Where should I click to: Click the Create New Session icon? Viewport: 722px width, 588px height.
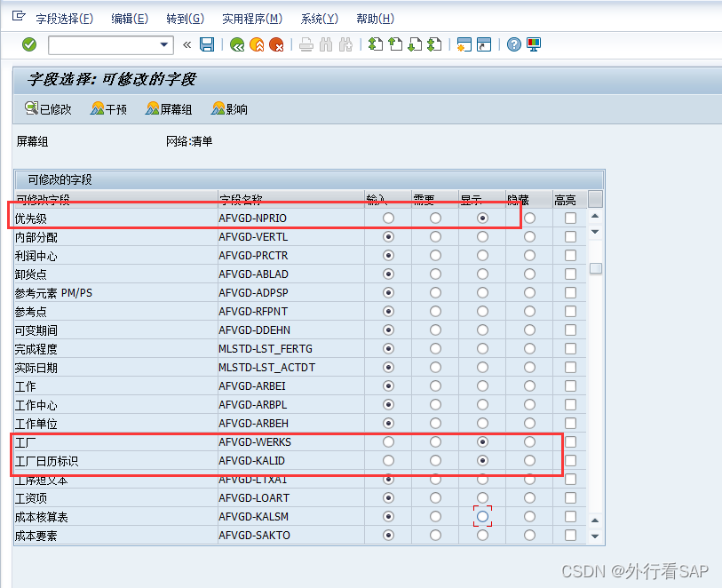(x=464, y=44)
